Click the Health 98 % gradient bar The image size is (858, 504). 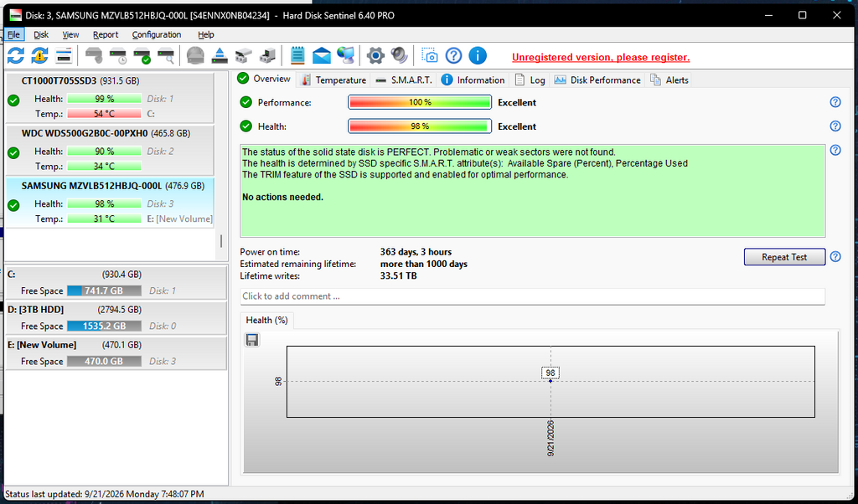[420, 126]
